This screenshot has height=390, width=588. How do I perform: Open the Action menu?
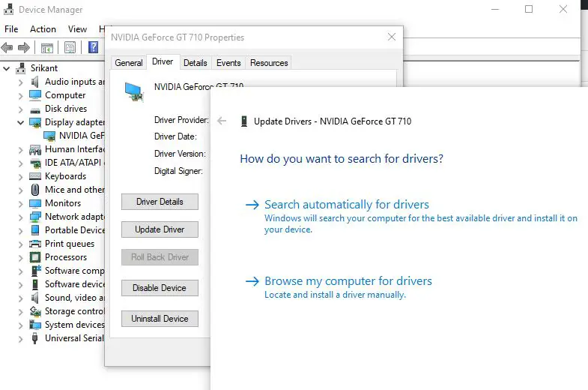[x=43, y=29]
